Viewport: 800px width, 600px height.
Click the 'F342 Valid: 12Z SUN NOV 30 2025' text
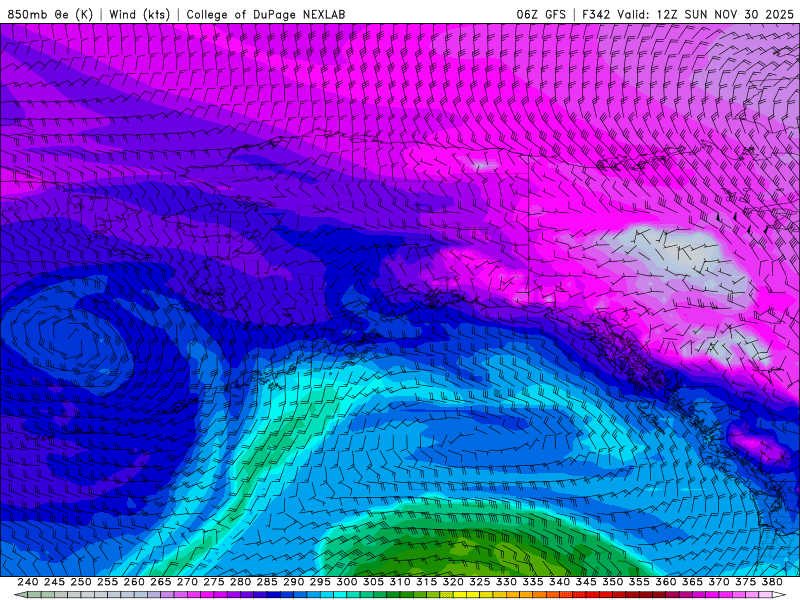(688, 14)
